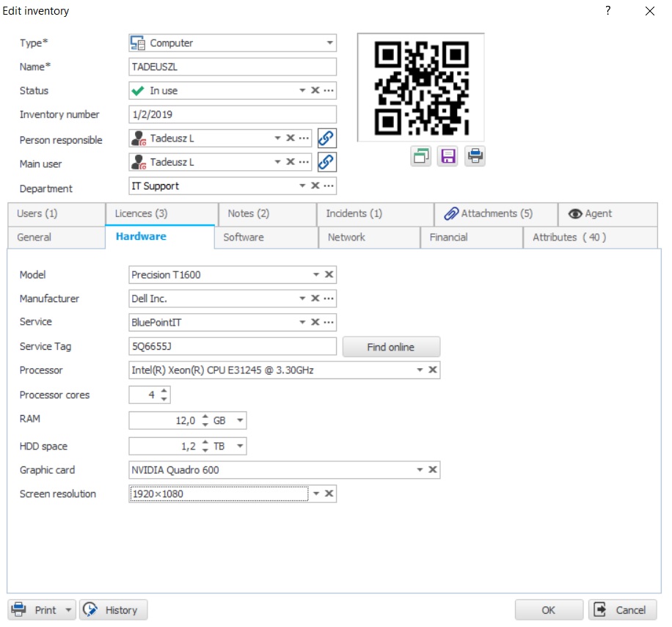
Task: Clear the Manufacturer field
Action: pos(315,298)
